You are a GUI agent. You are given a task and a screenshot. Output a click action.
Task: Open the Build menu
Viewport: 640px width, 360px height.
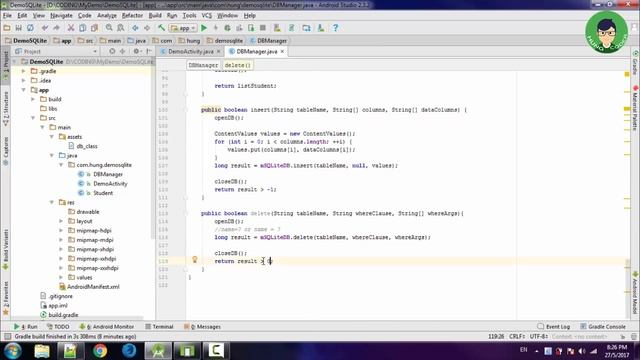[x=155, y=16]
